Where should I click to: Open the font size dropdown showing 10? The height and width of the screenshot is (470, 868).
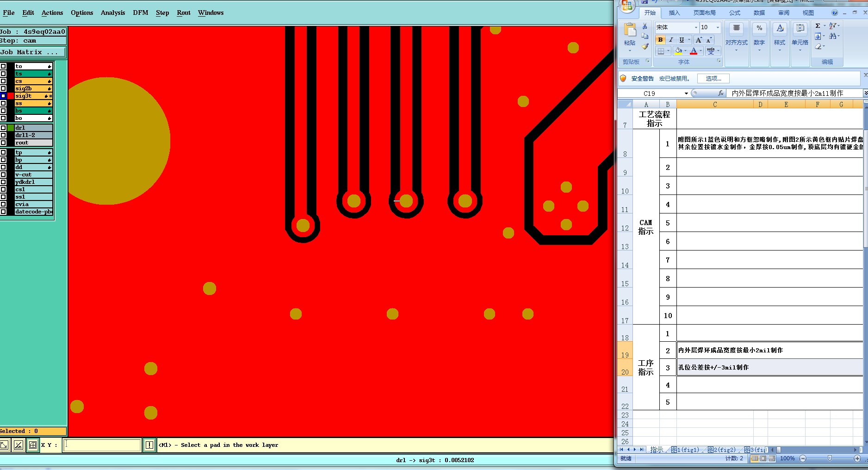(718, 27)
